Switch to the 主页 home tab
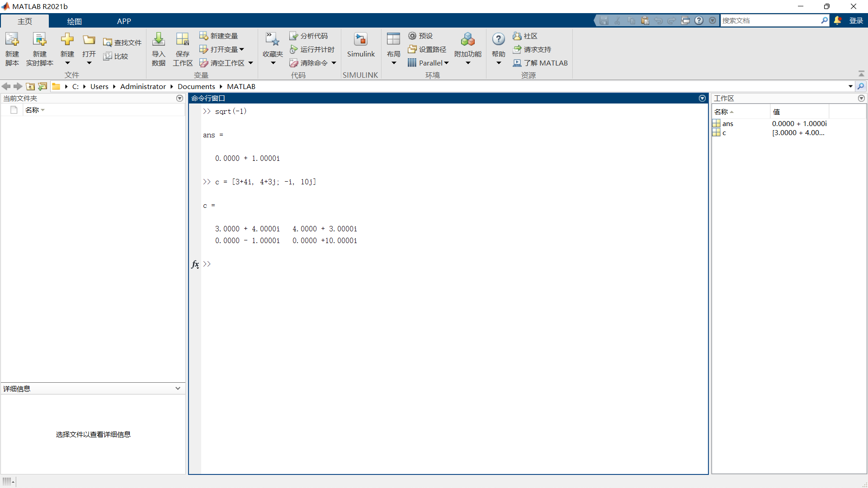The height and width of the screenshot is (488, 868). point(25,21)
